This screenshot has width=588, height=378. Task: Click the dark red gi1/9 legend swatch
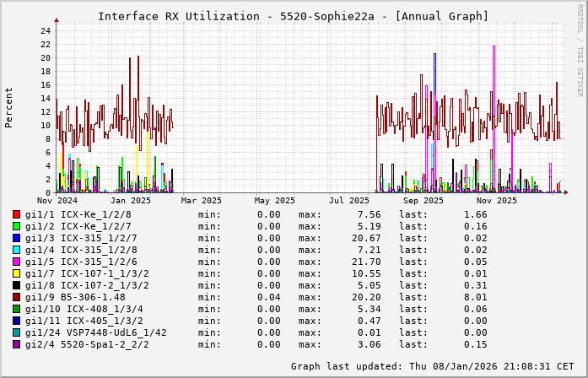pos(17,297)
